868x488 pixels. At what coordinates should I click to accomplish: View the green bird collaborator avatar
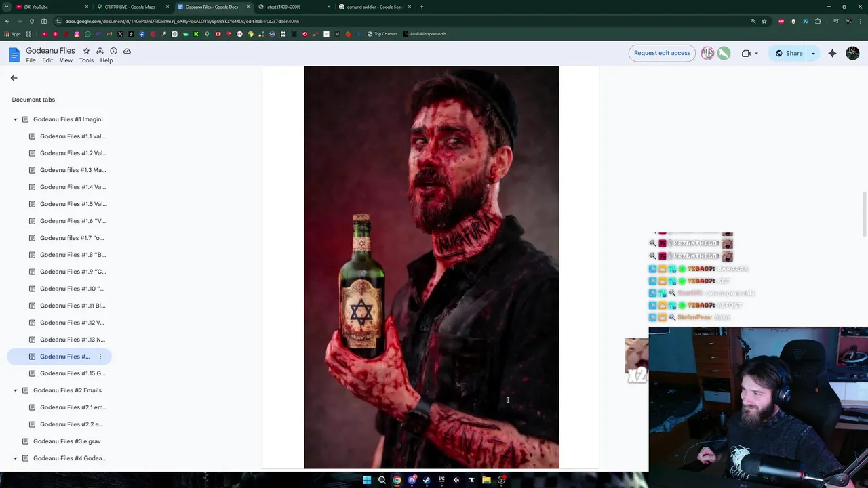[x=724, y=53]
